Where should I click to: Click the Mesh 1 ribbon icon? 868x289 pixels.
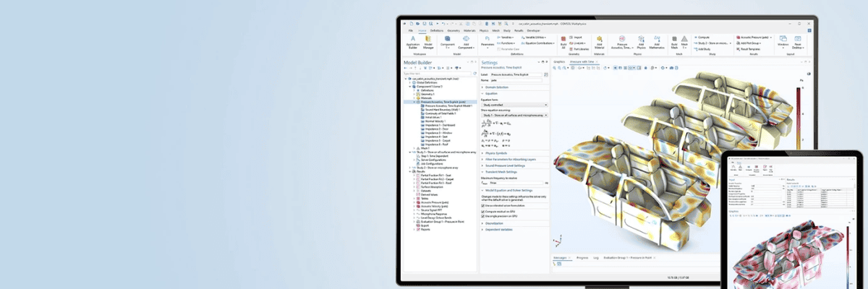coord(684,41)
